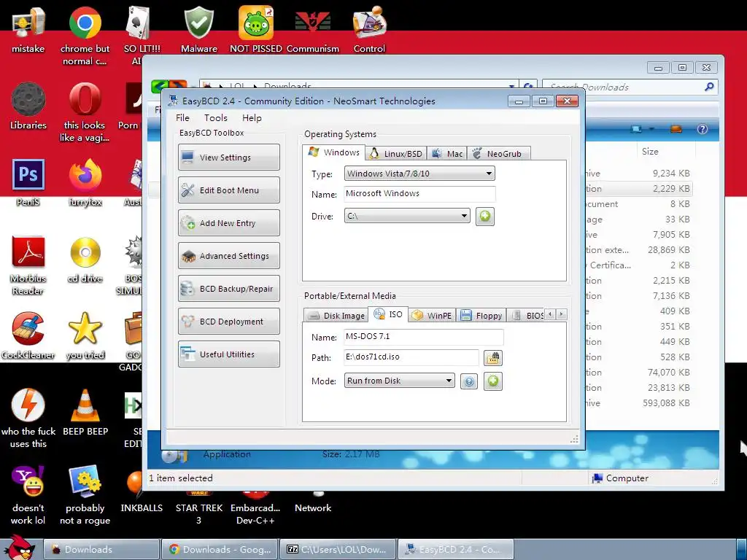Open the Chrome desktop icon

(85, 35)
